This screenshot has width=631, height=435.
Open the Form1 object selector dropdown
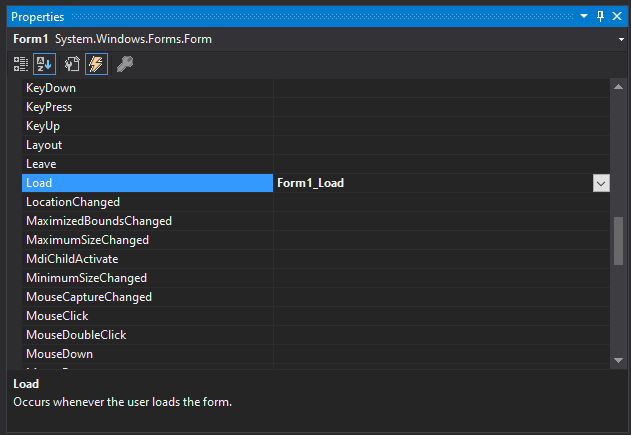tap(620, 39)
